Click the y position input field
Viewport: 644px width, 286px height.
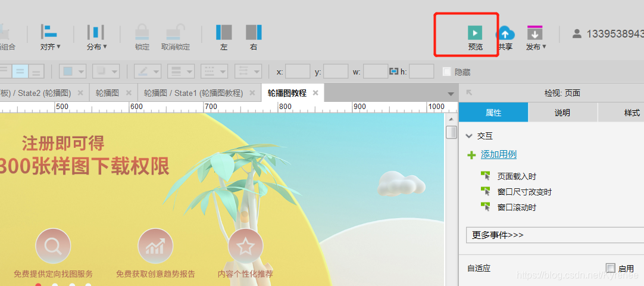(336, 71)
